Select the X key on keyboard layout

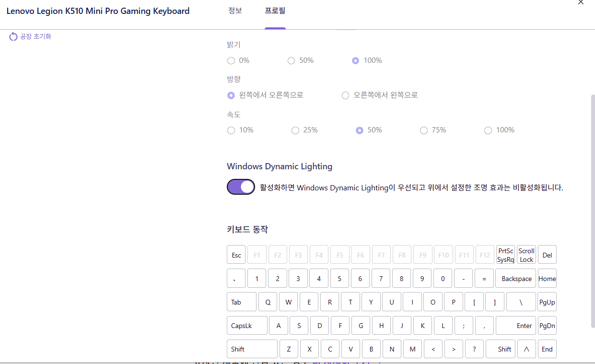tap(309, 349)
